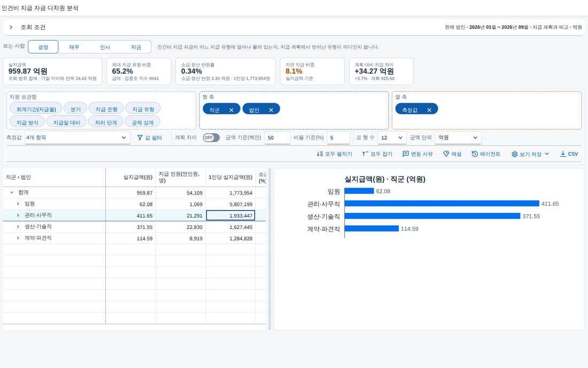Expand the 조회 조건 panel chevron
The width and height of the screenshot is (588, 368).
[11, 27]
